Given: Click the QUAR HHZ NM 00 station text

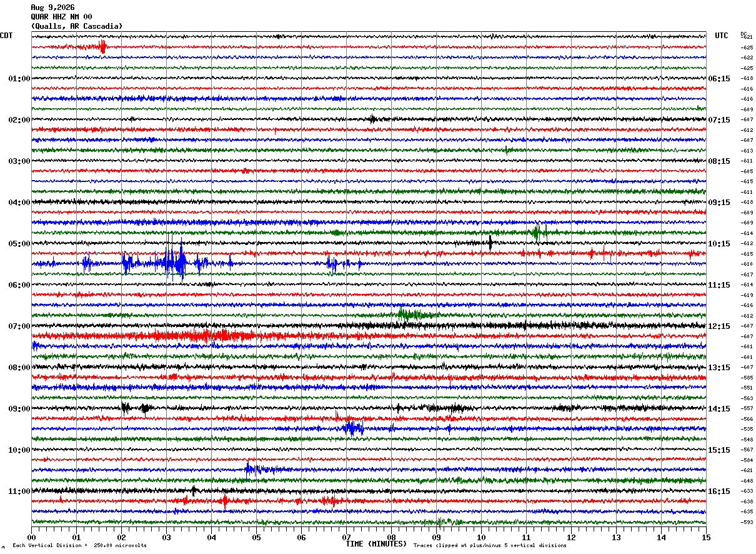Looking at the screenshot, I should (61, 17).
